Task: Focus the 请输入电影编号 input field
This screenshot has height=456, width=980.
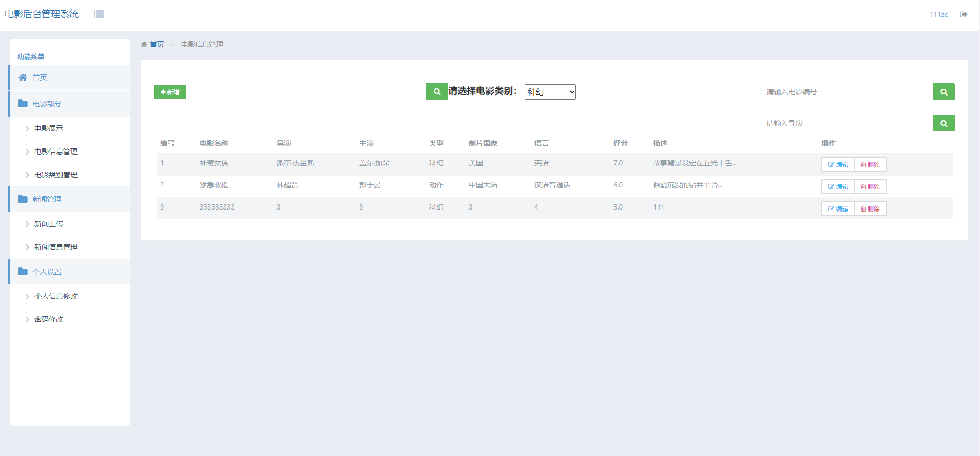Action: point(850,92)
